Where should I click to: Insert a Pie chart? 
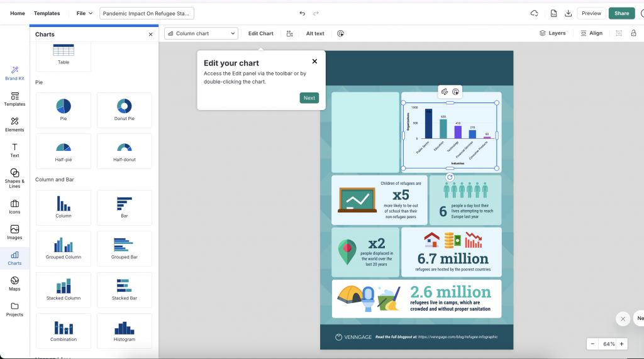[x=64, y=110]
